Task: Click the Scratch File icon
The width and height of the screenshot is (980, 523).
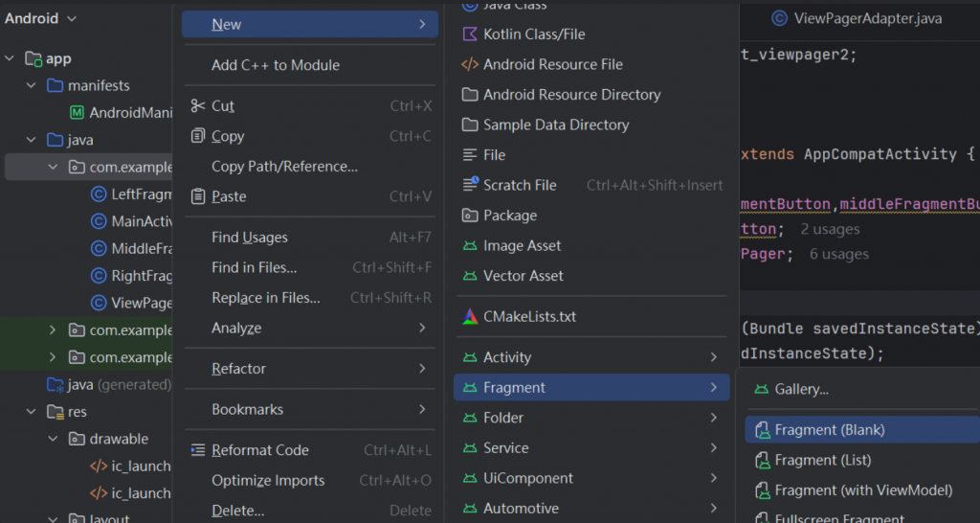Action: [x=469, y=185]
